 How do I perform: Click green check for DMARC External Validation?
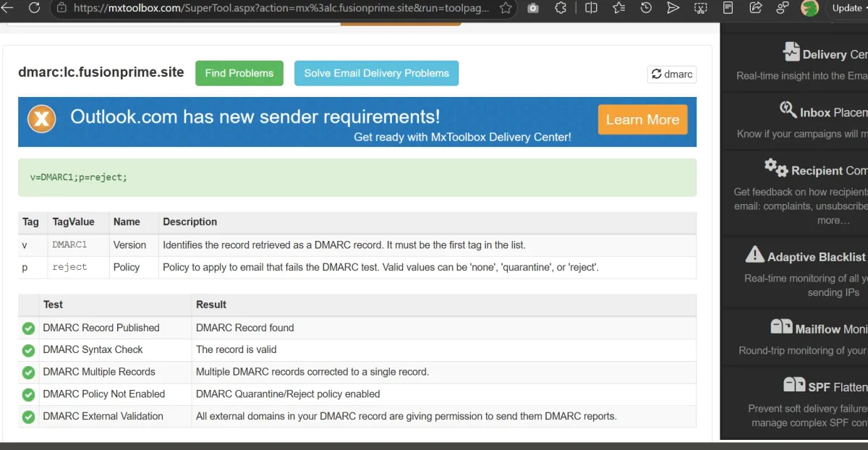(28, 417)
